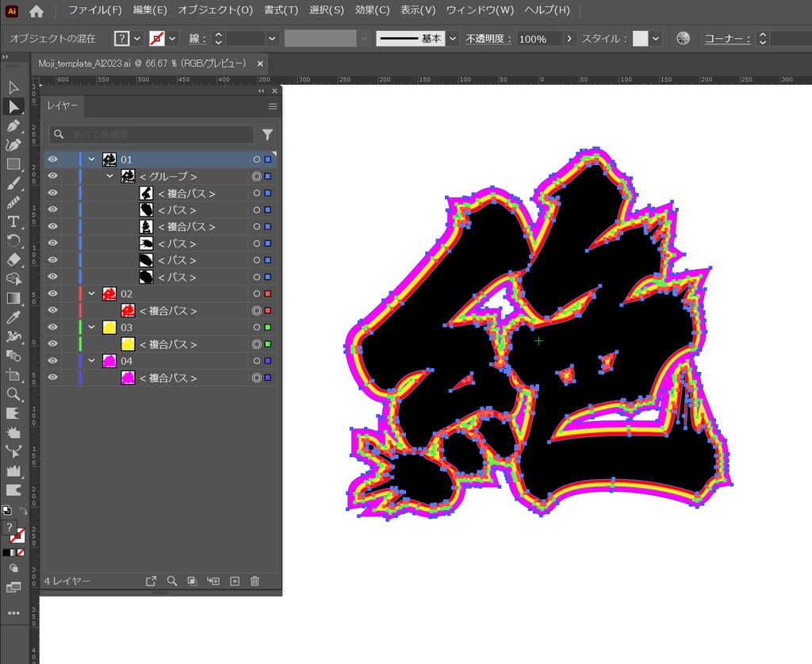Click Collect for Export icon in Layers panel

tap(151, 581)
